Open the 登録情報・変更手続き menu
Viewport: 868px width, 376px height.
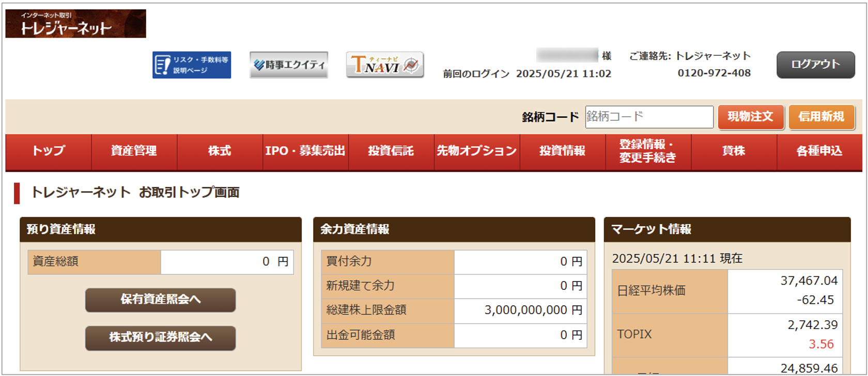tap(648, 151)
